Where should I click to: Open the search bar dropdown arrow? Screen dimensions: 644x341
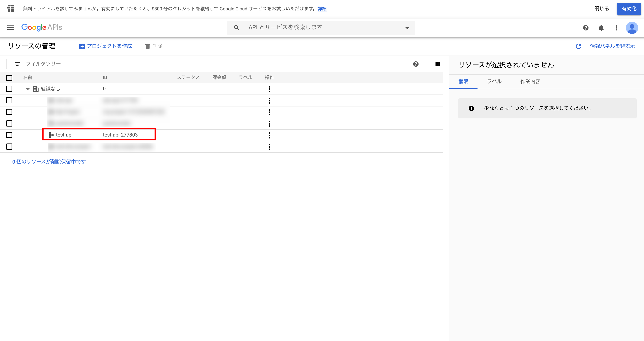coord(407,28)
